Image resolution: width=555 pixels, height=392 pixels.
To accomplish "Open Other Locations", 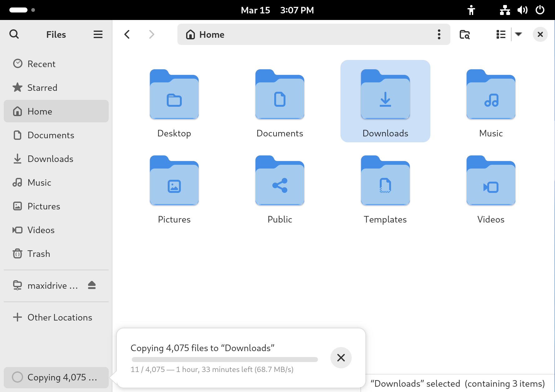I will click(59, 317).
